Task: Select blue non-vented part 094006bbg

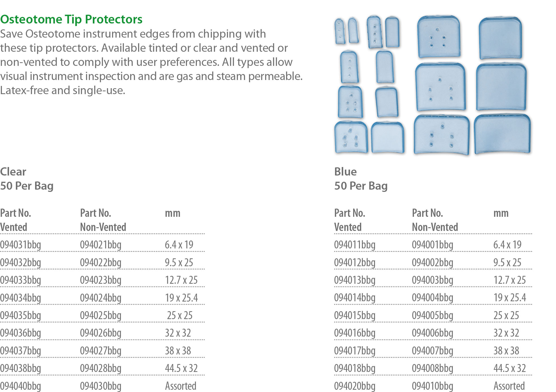Action: (432, 333)
